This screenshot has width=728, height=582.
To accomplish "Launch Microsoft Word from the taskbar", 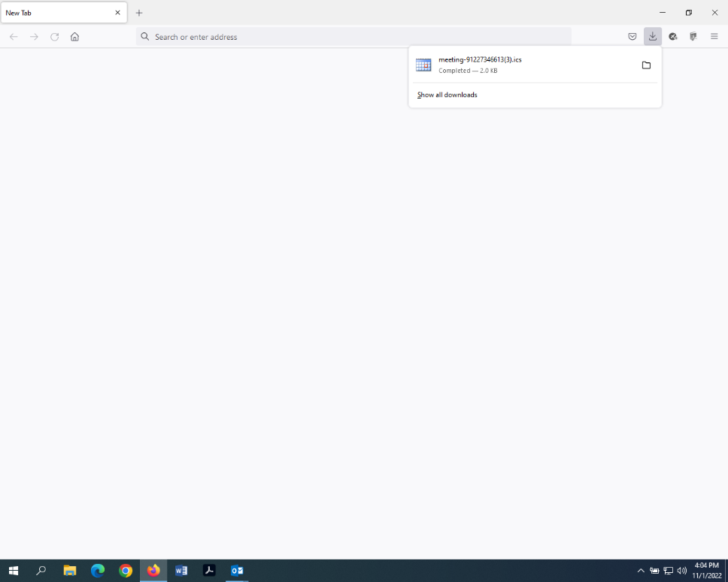I will 181,571.
